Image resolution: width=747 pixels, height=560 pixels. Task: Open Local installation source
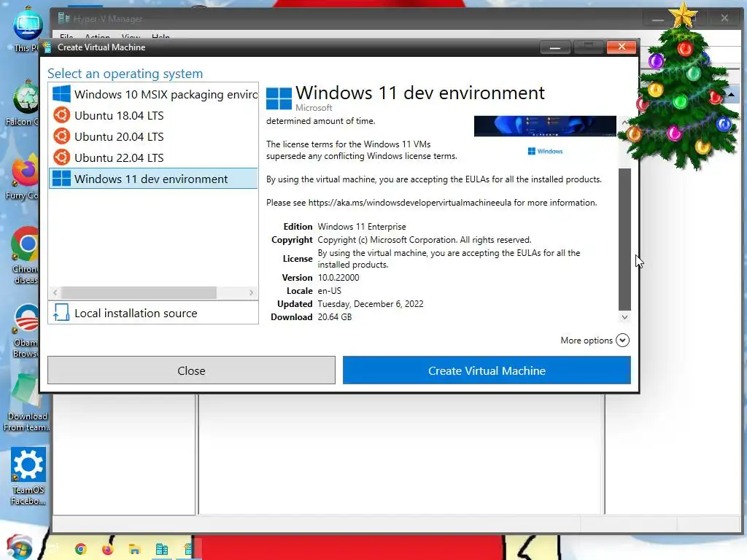pos(153,313)
